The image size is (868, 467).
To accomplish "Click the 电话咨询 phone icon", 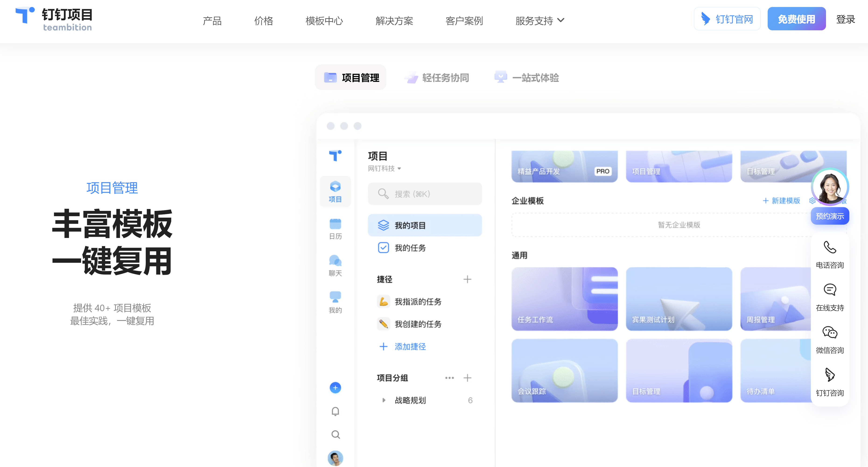I will click(829, 247).
